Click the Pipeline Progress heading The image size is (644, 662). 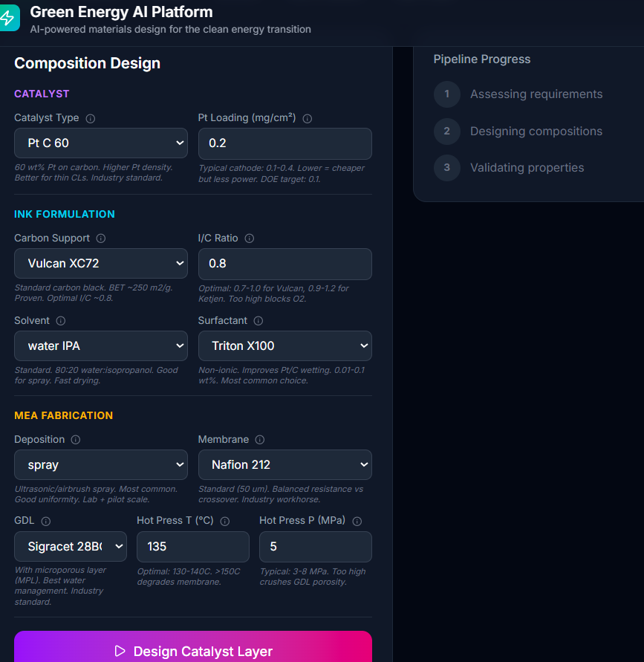482,59
